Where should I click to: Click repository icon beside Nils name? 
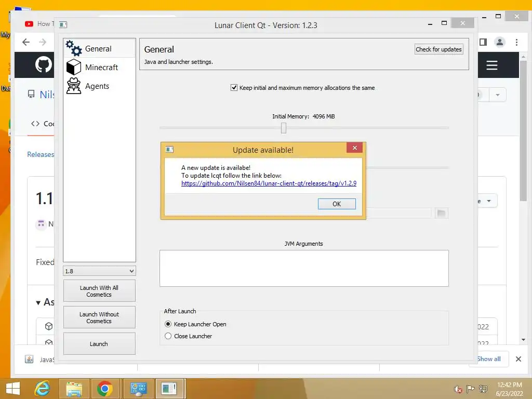(x=31, y=94)
